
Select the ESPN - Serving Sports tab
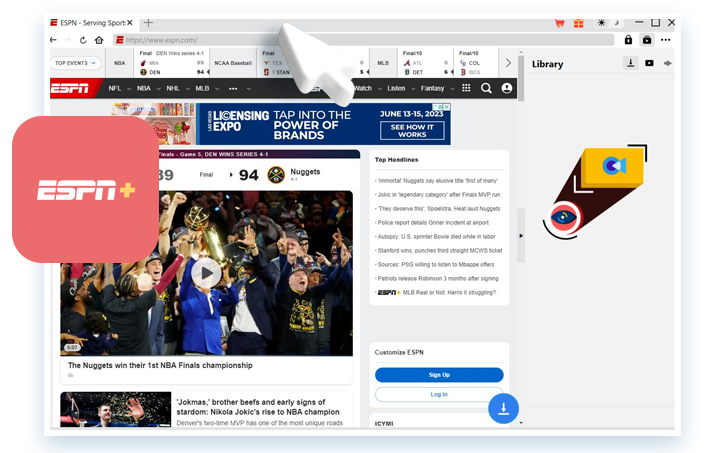91,22
